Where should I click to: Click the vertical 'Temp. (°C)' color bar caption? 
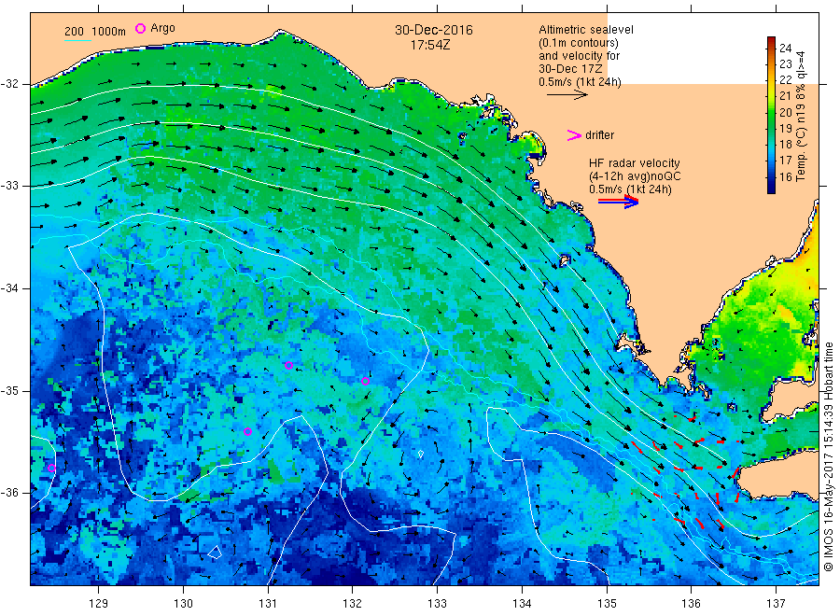coord(801,117)
